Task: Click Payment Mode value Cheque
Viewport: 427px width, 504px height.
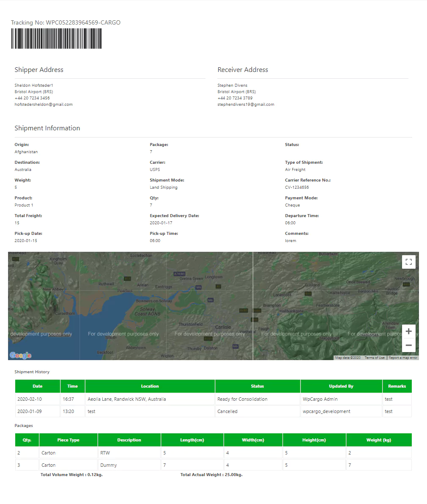Action: pyautogui.click(x=293, y=205)
